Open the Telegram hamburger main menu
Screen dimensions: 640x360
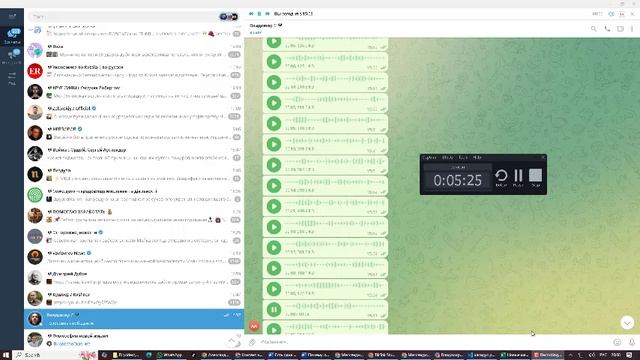12,16
